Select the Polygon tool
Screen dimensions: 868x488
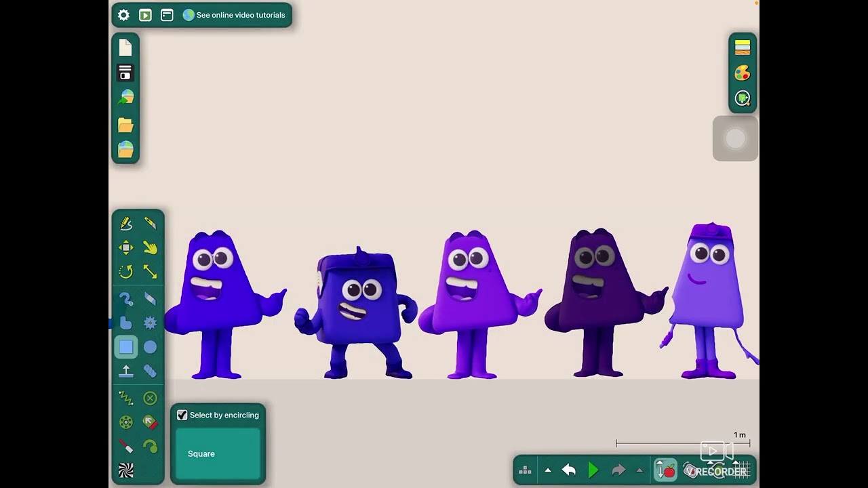126,323
